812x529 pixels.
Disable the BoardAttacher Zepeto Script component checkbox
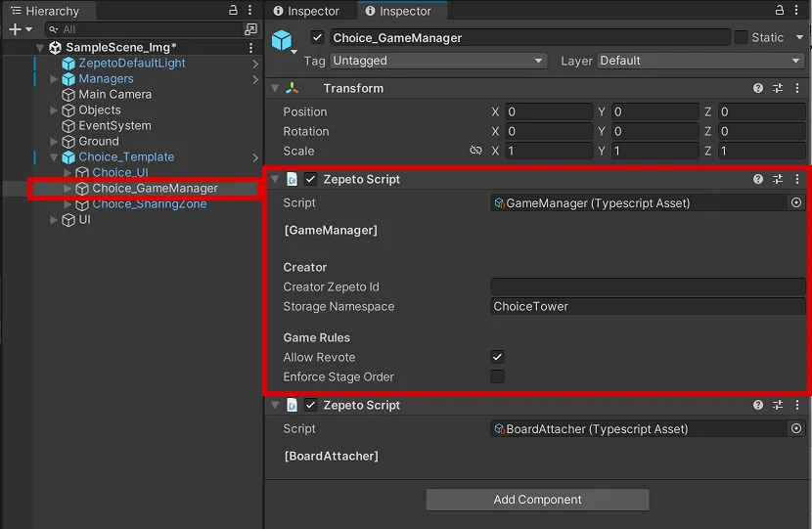310,405
